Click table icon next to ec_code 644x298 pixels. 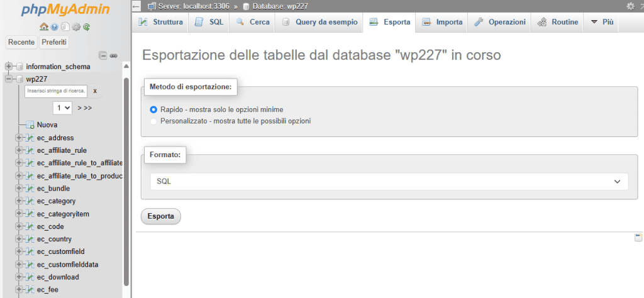30,226
